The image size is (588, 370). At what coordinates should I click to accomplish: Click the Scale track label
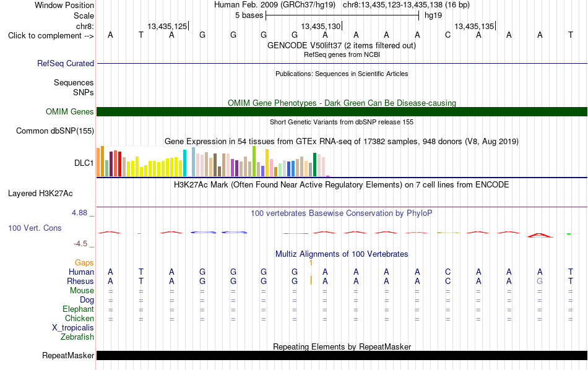pyautogui.click(x=84, y=15)
